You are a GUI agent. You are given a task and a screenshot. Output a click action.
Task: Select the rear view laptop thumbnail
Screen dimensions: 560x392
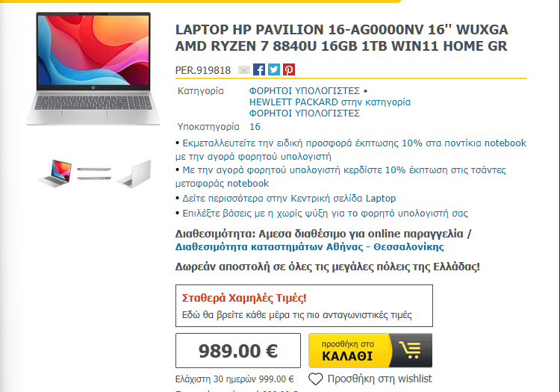[134, 173]
